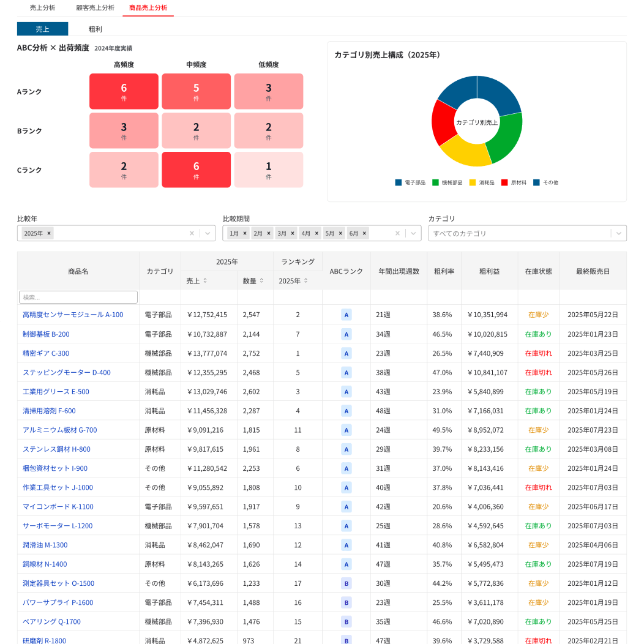Select the 売上 sub-tab
The height and width of the screenshot is (644, 644).
pos(42,29)
